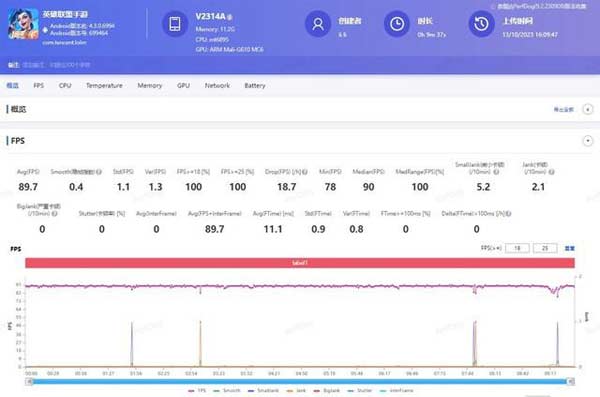The width and height of the screenshot is (600, 397).
Task: Click the reset link beside FPS thresholds
Action: click(569, 248)
